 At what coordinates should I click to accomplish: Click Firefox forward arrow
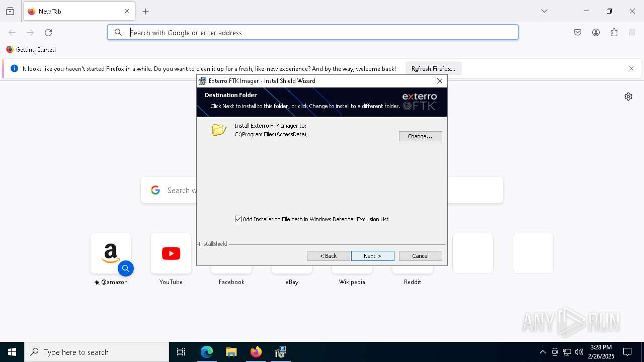click(30, 33)
